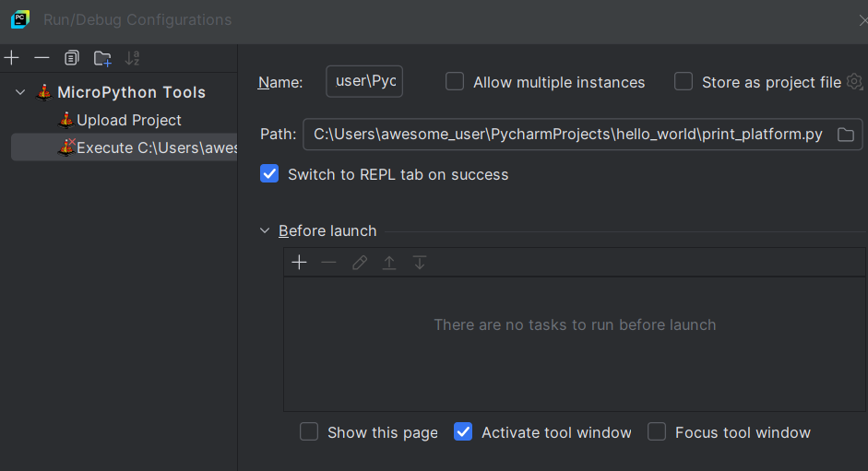Copy the selected configuration
This screenshot has width=868, height=471.
point(72,58)
